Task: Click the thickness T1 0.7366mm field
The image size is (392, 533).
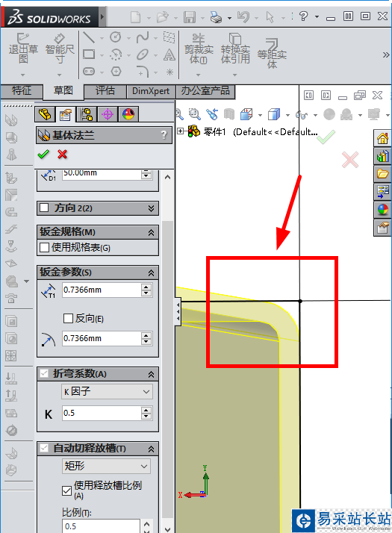Action: click(102, 290)
